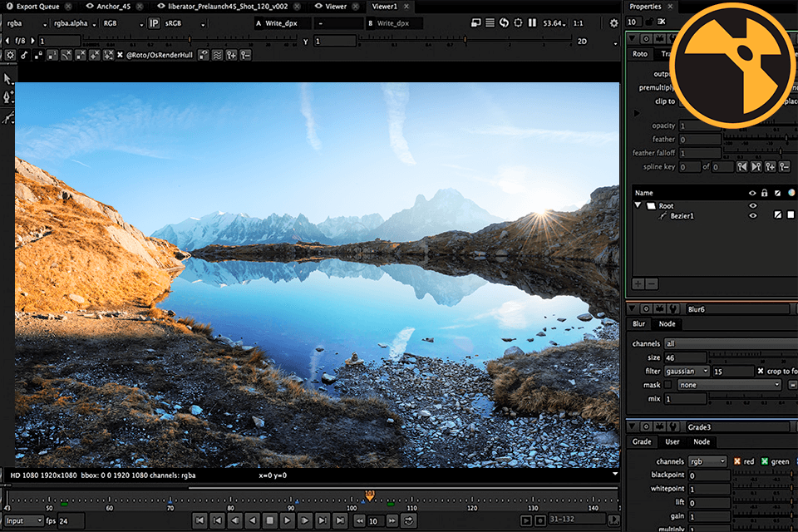Switch to the Roto tab in Properties
Screen dimensions: 798x532
pos(640,54)
